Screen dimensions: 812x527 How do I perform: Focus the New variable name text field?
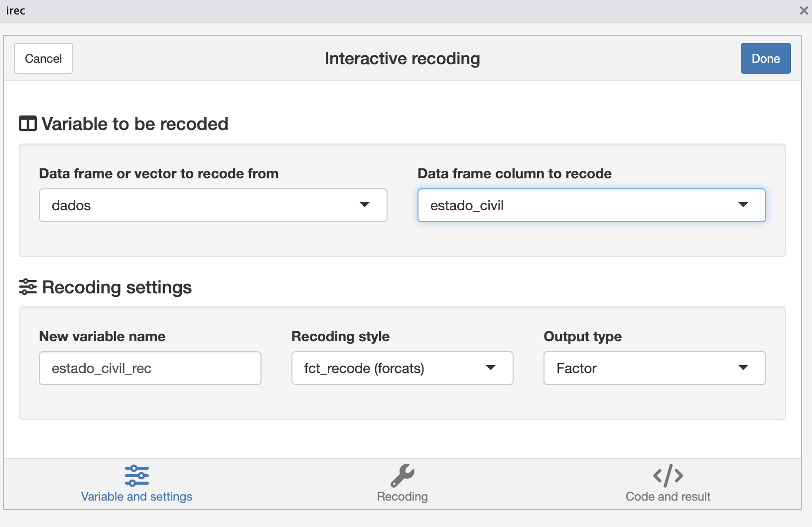[150, 368]
